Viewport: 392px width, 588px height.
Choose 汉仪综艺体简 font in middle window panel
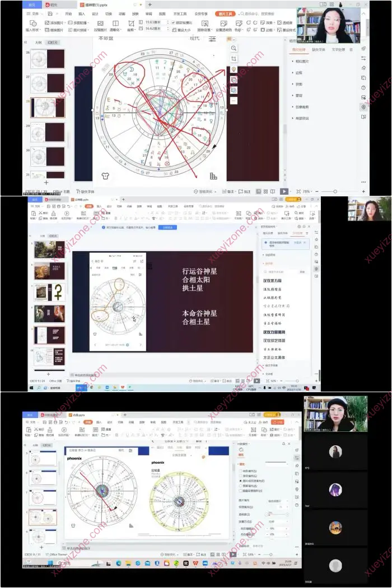[x=274, y=341]
